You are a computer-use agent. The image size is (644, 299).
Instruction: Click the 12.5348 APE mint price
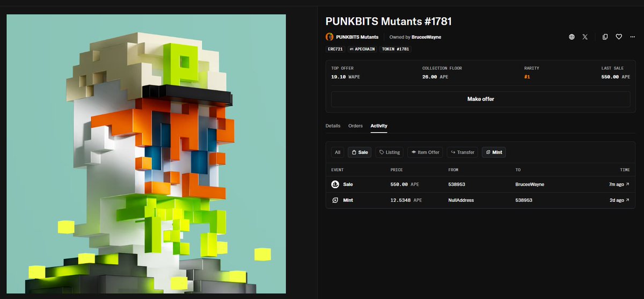pos(406,200)
